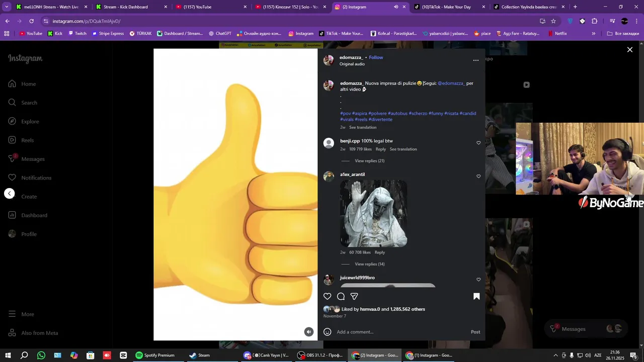Image resolution: width=644 pixels, height=362 pixels.
Task: Click the Original audio link
Action: coord(352,64)
